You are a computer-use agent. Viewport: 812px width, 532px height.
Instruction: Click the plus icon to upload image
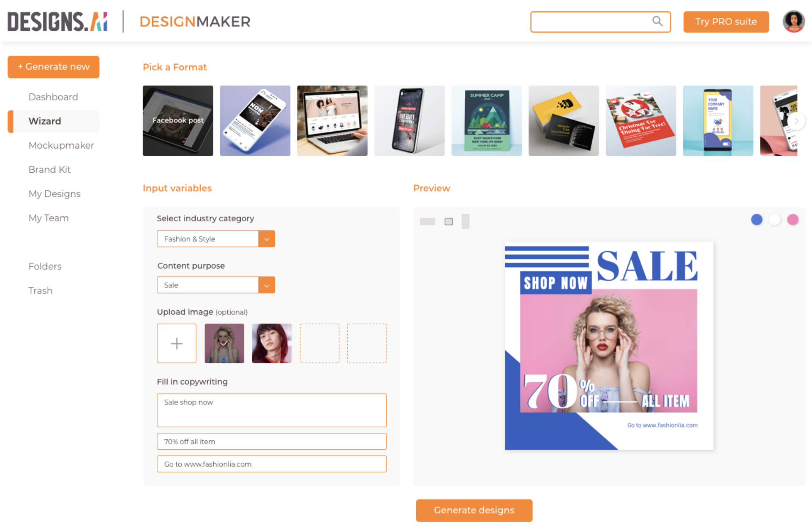click(x=177, y=343)
